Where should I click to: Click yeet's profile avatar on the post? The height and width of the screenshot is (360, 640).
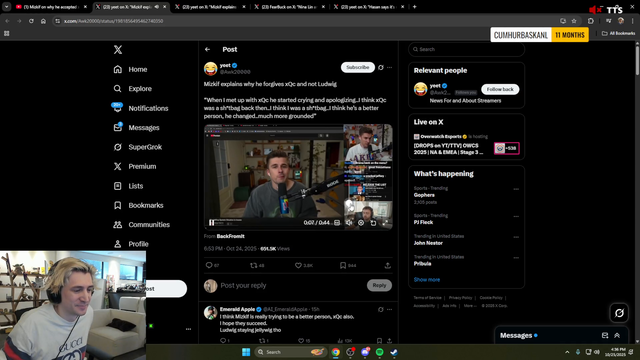211,69
